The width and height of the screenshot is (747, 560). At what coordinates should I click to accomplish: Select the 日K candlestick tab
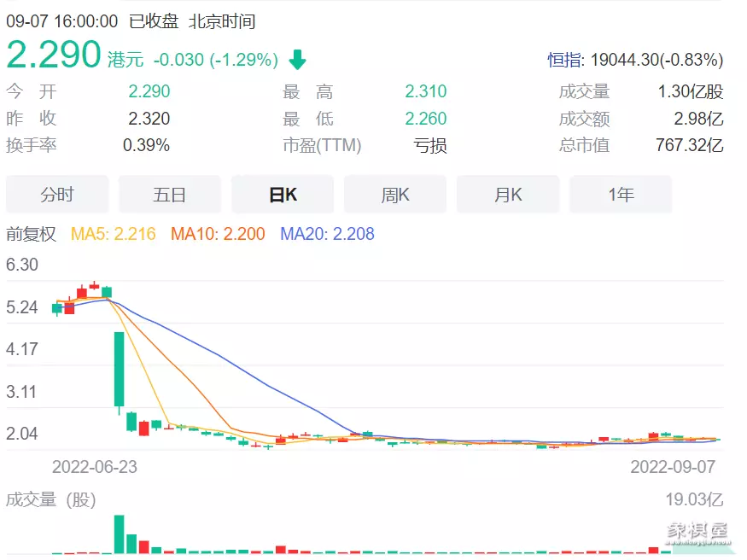[283, 195]
